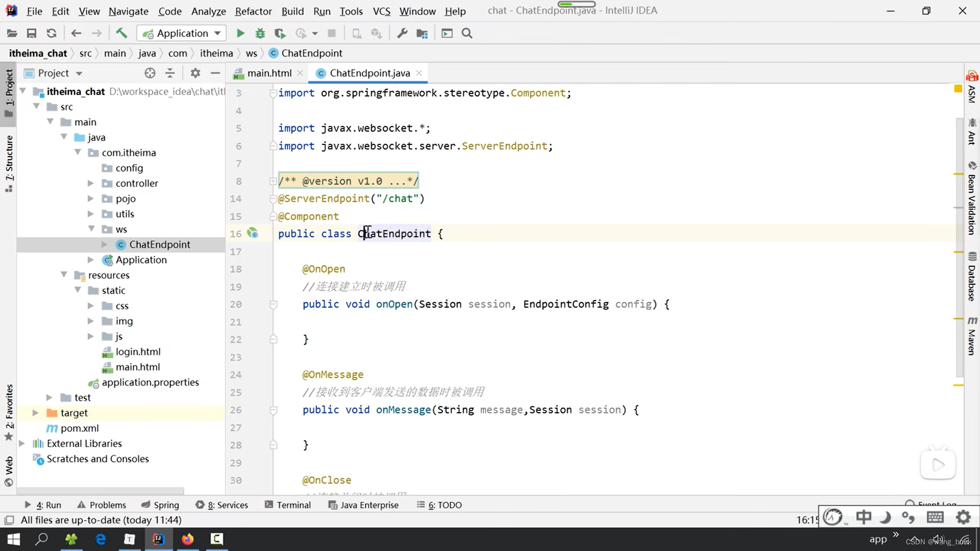The width and height of the screenshot is (980, 551).
Task: Click the Search Everywhere magnifier icon
Action: tap(467, 34)
